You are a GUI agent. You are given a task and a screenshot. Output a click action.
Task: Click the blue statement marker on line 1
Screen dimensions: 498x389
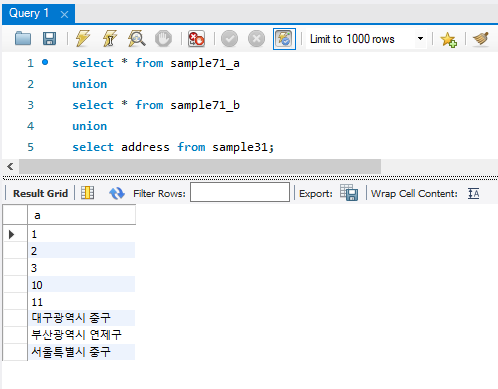click(x=45, y=62)
